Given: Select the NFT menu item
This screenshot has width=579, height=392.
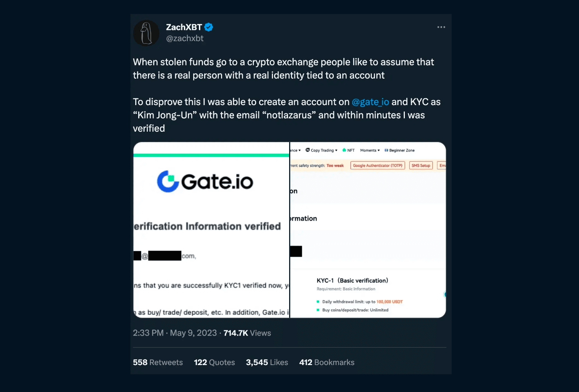Looking at the screenshot, I should tap(349, 150).
